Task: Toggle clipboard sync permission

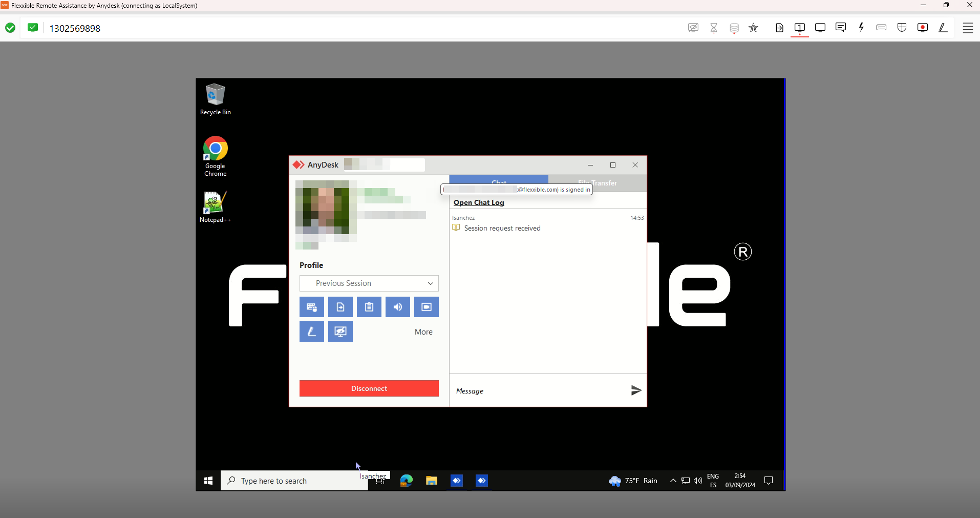Action: 369,307
